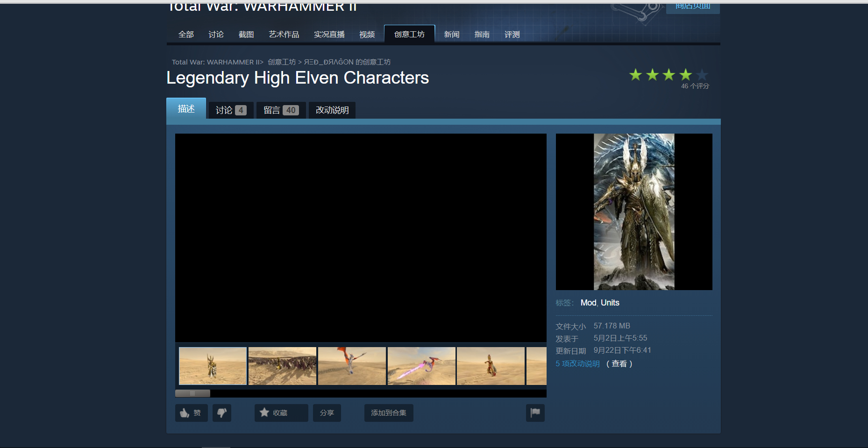Viewport: 868px width, 448px height.
Task: Open the 截图 screenshots tab
Action: pyautogui.click(x=246, y=35)
